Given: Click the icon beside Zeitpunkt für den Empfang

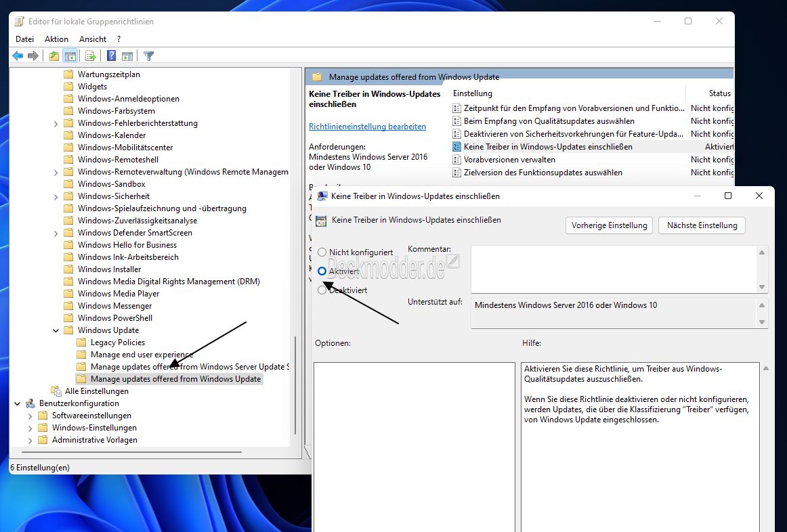Looking at the screenshot, I should click(456, 108).
